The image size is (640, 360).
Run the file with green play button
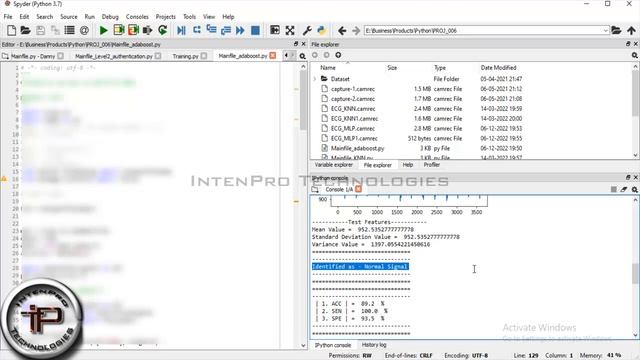click(104, 30)
